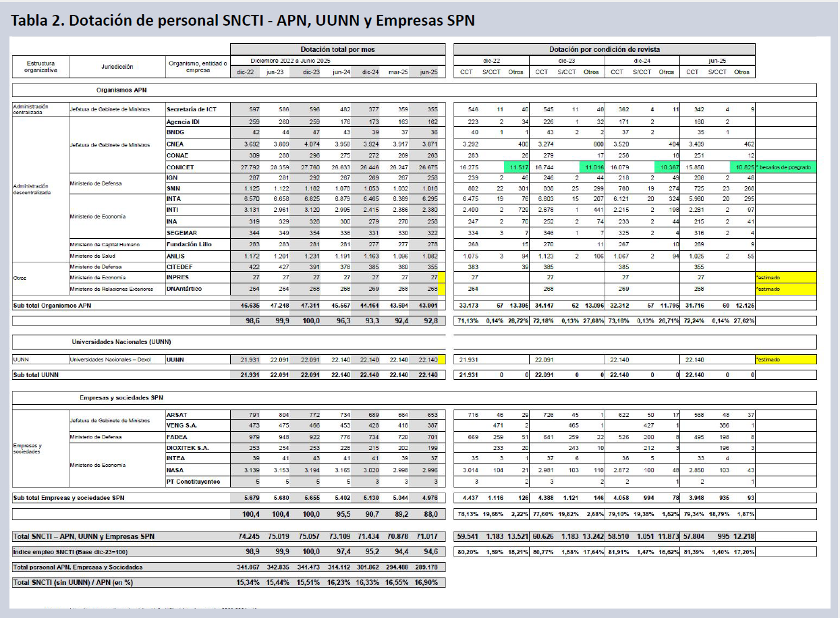840x618 pixels.
Task: Select the 'Organismos APN' section heading
Action: tap(121, 90)
